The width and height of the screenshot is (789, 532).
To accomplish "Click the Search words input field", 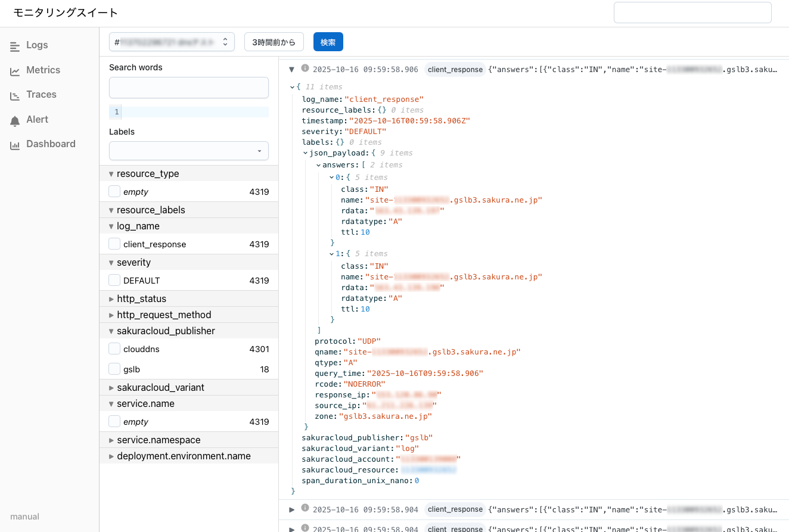I will (188, 87).
